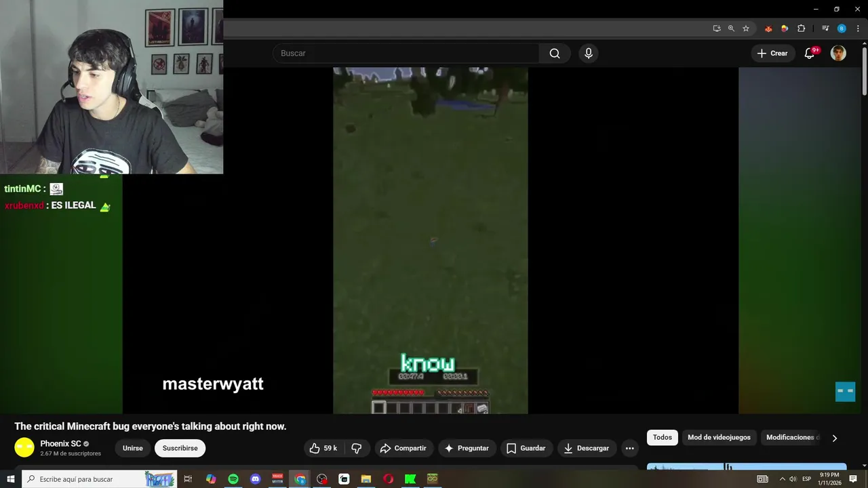This screenshot has height=488, width=868.
Task: Click the Unirse membership button
Action: pos(133,448)
